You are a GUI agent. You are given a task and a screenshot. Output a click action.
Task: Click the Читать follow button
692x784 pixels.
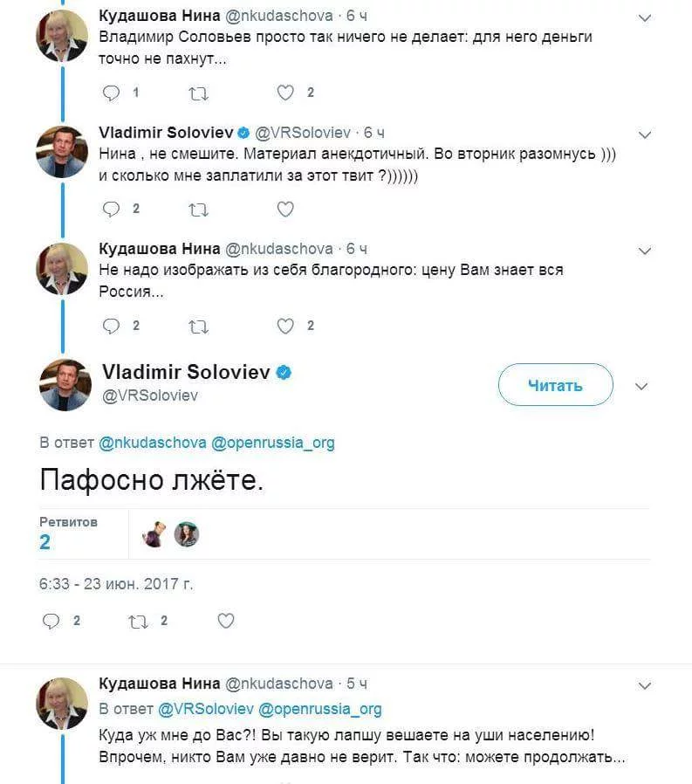(x=555, y=385)
